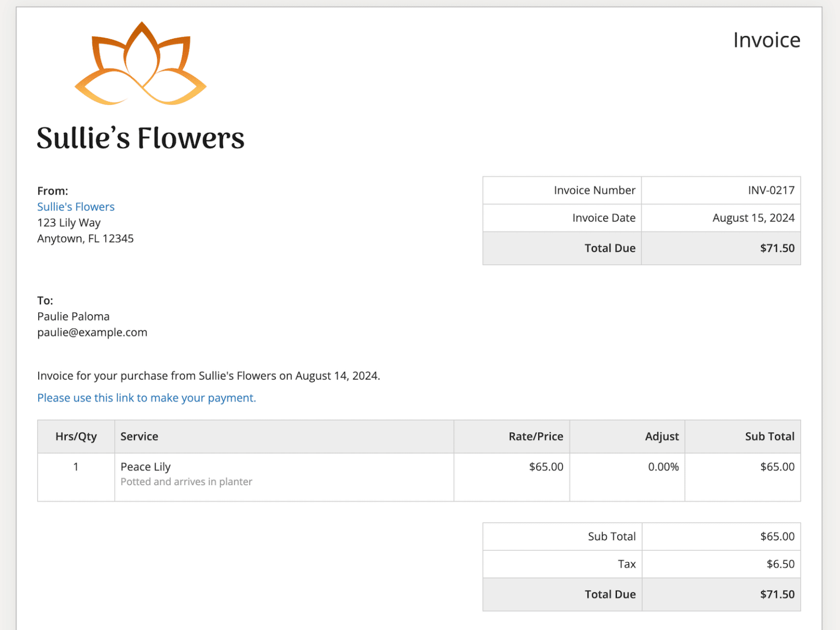
Task: Click the Sullie's Flowers lotus logo
Action: pyautogui.click(x=141, y=63)
